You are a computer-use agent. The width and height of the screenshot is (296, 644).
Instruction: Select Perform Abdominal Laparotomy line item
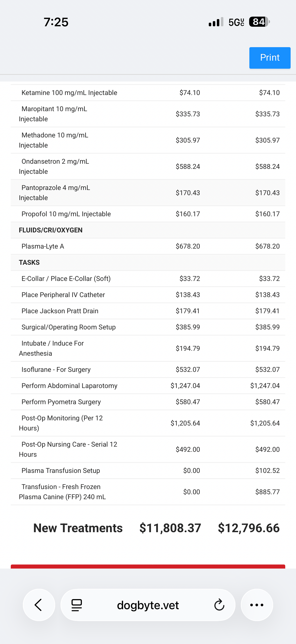pos(69,386)
